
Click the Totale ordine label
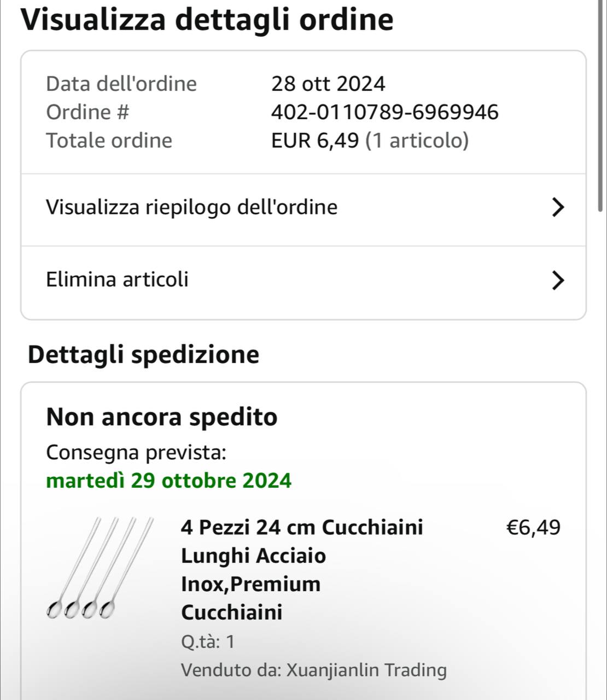pos(109,141)
